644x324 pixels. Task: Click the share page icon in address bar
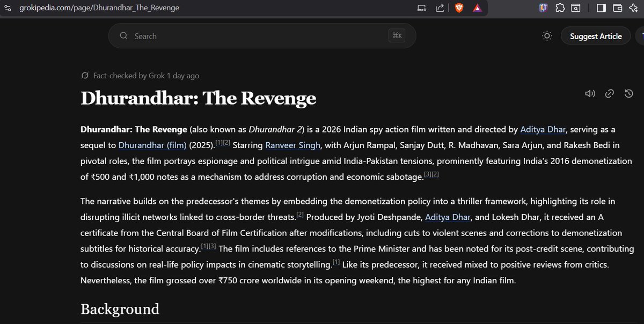pos(441,8)
